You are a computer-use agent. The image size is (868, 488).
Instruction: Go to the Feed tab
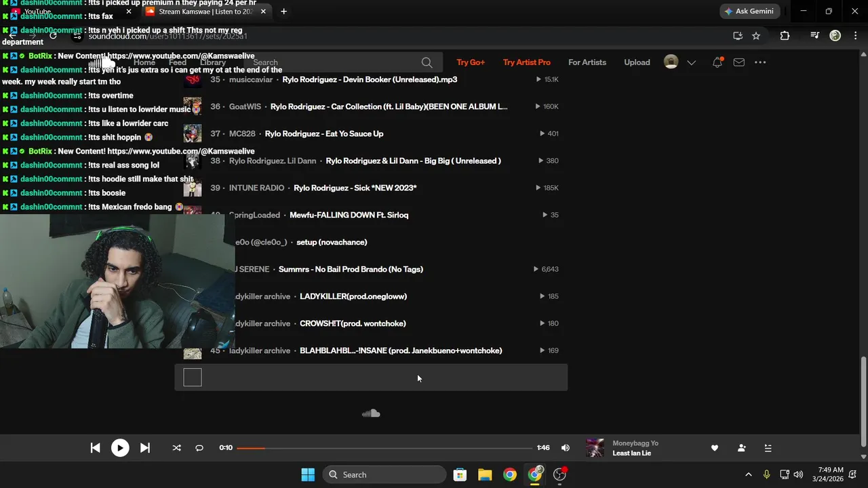coord(178,62)
